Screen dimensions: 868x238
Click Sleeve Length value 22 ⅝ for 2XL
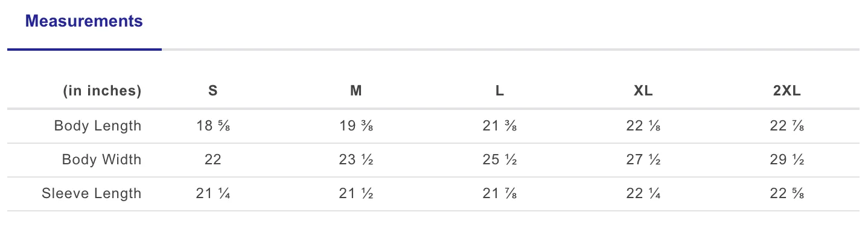pos(787,193)
